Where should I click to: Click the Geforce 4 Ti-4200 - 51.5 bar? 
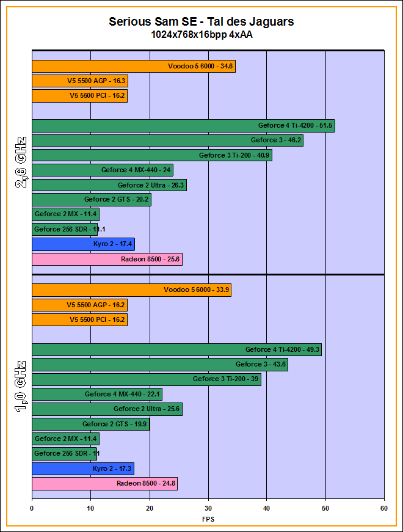(183, 126)
